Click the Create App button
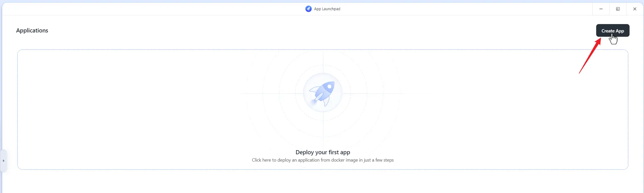This screenshot has height=193, width=644. [x=613, y=31]
